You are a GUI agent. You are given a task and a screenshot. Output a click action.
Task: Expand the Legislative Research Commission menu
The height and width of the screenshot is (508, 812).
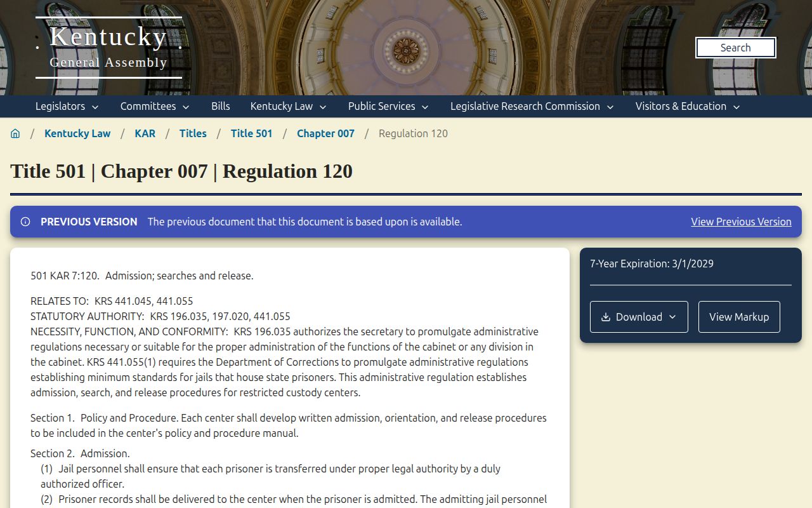point(532,106)
